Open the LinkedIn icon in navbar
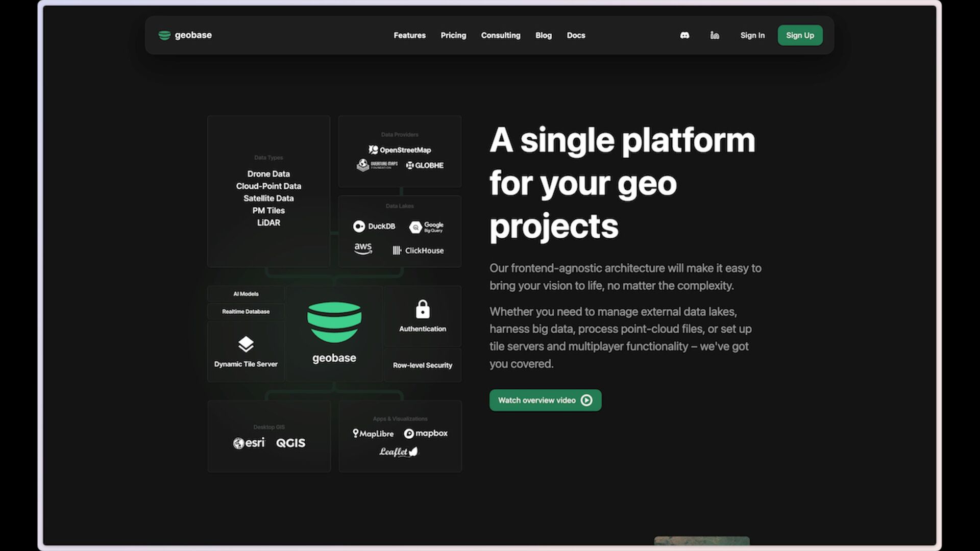The image size is (980, 551). [x=715, y=35]
